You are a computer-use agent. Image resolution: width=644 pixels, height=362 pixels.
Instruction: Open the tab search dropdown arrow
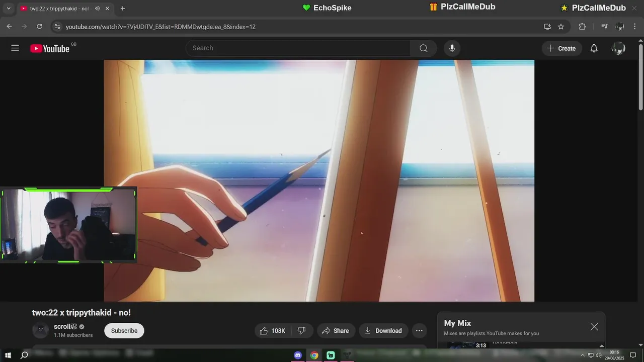pos(8,9)
